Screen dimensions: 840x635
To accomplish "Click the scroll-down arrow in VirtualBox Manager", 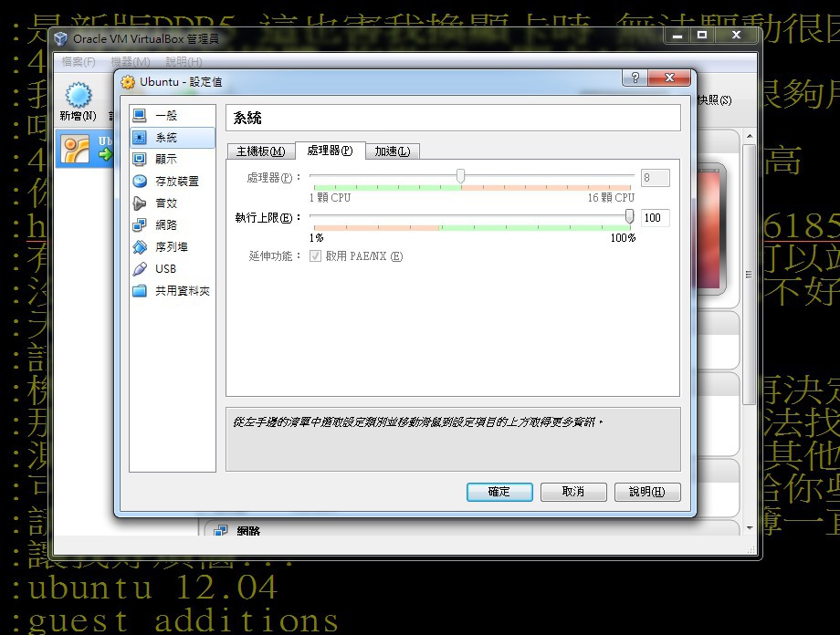I will coord(750,528).
